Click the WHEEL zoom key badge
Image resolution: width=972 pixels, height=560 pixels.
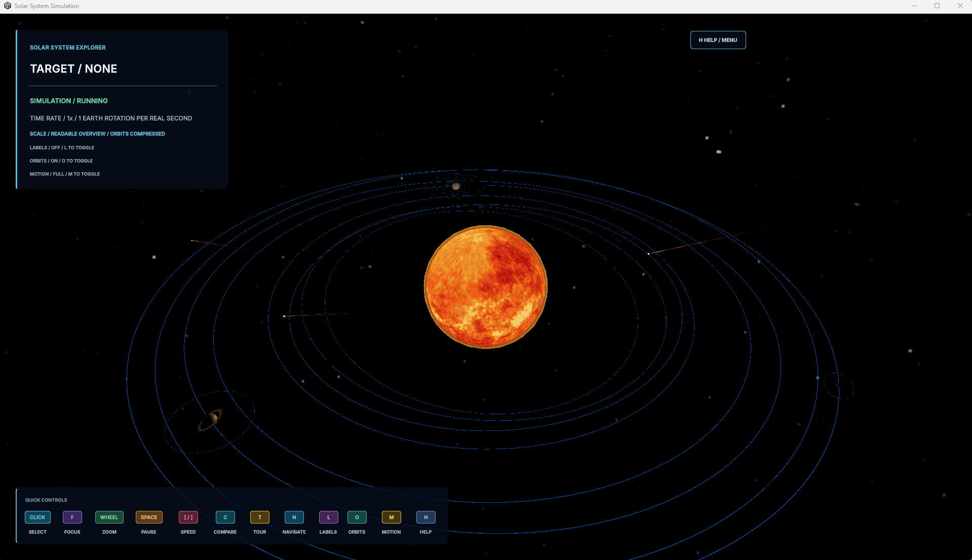109,517
